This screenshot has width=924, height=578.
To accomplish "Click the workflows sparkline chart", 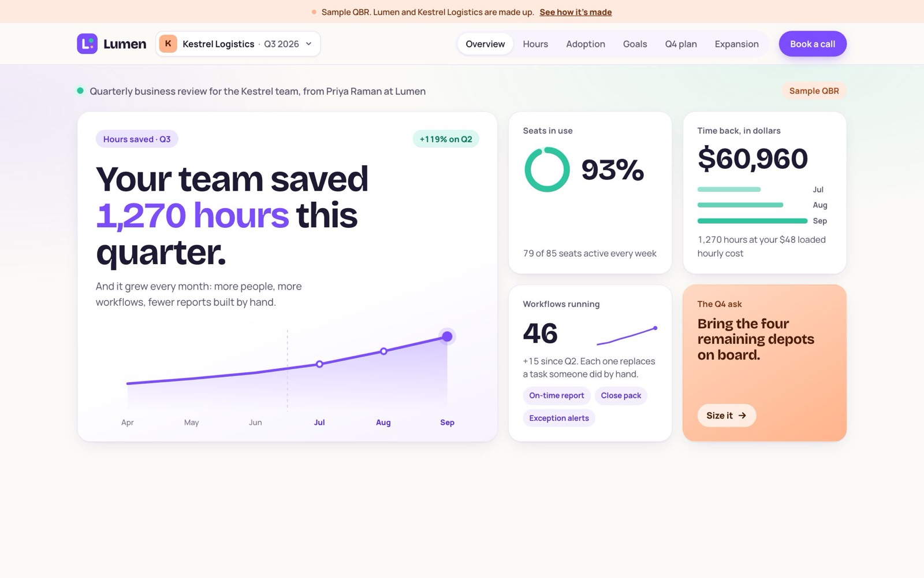I will 627,336.
